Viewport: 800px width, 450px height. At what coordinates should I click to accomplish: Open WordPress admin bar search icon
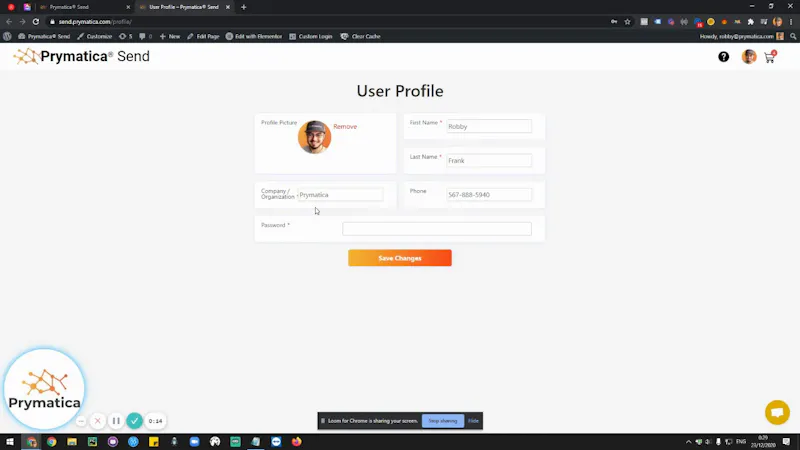[793, 36]
